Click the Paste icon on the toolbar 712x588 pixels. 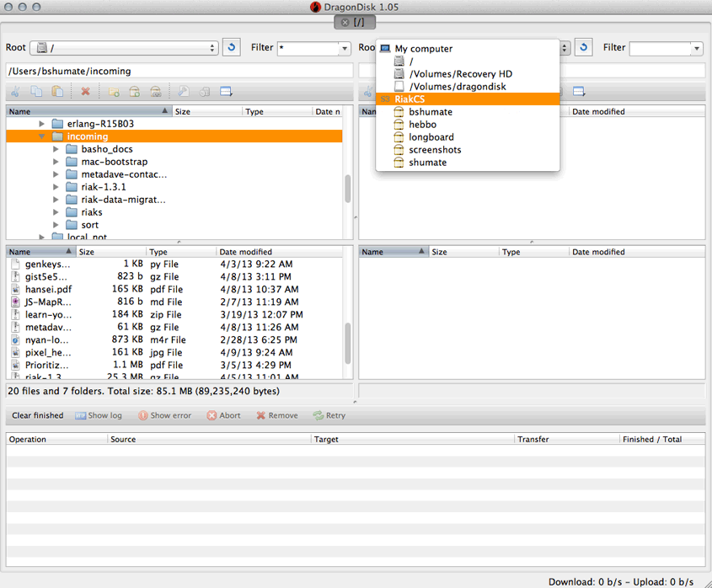point(56,91)
